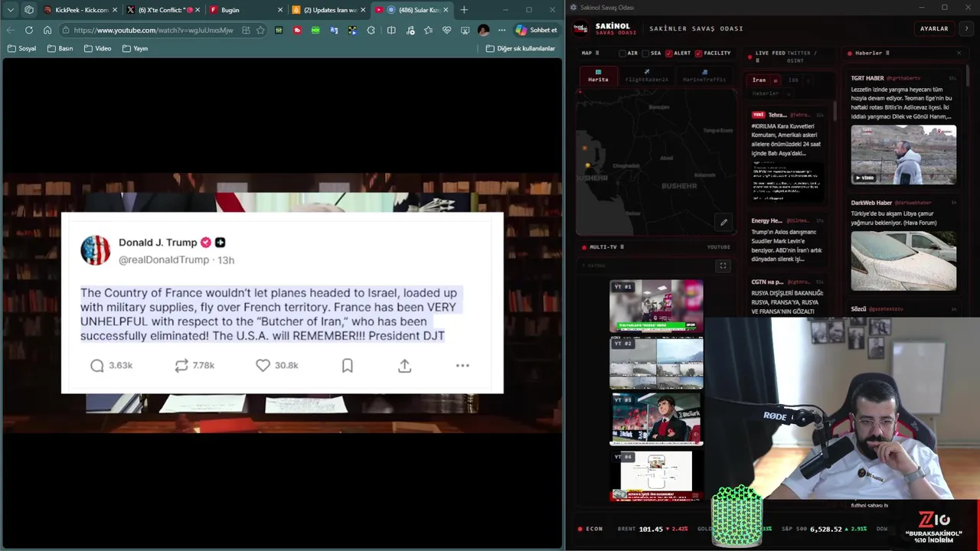Click the heart like icon on the tweet
This screenshot has width=980, height=551.
click(x=263, y=366)
